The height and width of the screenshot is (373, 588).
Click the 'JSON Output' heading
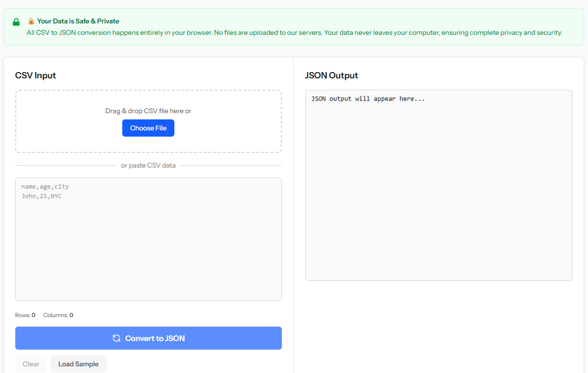(x=332, y=75)
